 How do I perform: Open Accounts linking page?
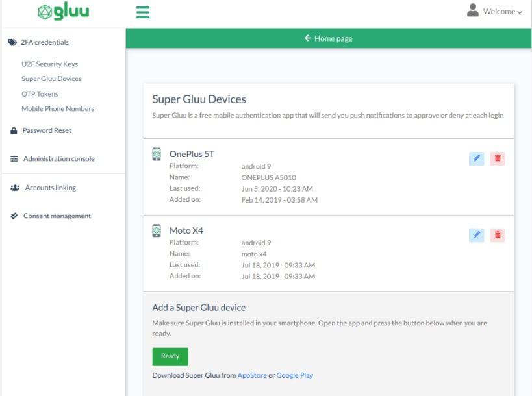[51, 188]
